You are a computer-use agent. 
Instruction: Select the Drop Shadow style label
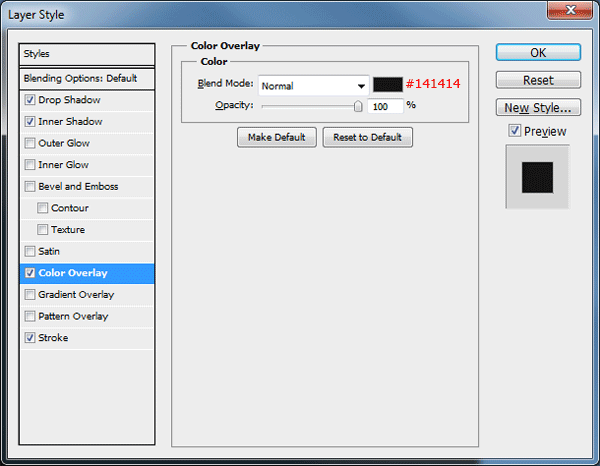point(69,100)
